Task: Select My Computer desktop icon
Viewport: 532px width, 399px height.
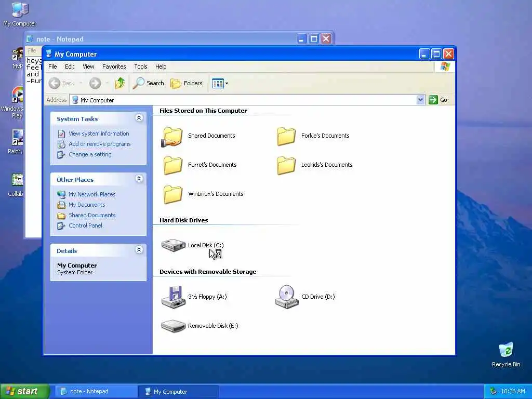Action: 20,9
